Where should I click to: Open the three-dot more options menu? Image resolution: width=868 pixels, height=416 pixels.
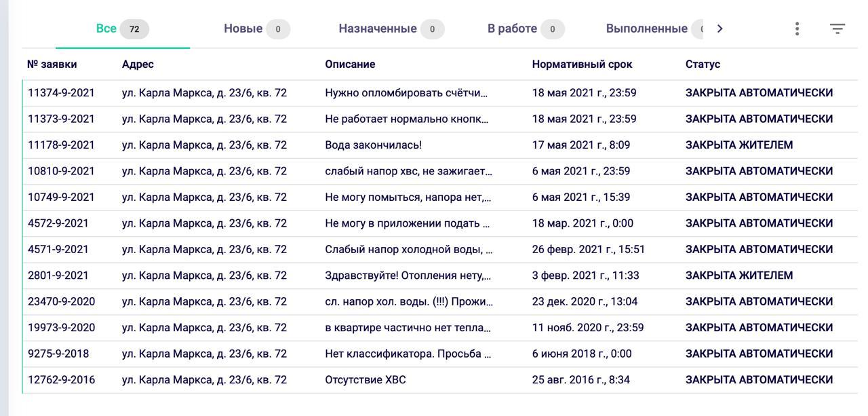pos(797,29)
